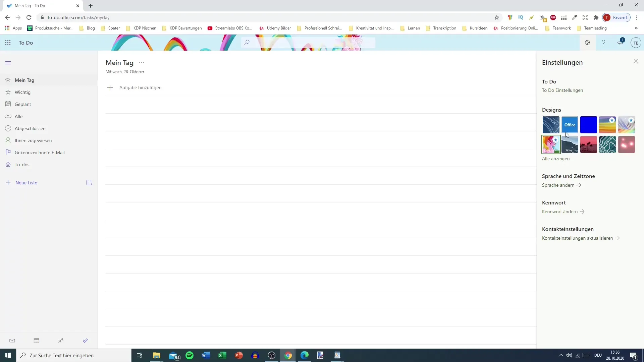Select the Gekennzeichnete E-Mail icon

point(8,152)
